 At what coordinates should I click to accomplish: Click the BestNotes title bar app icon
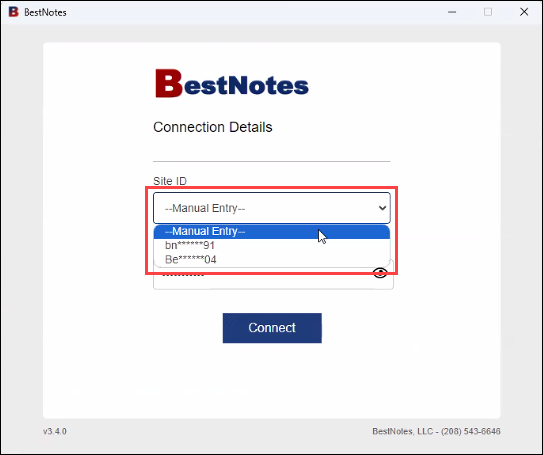pos(14,12)
